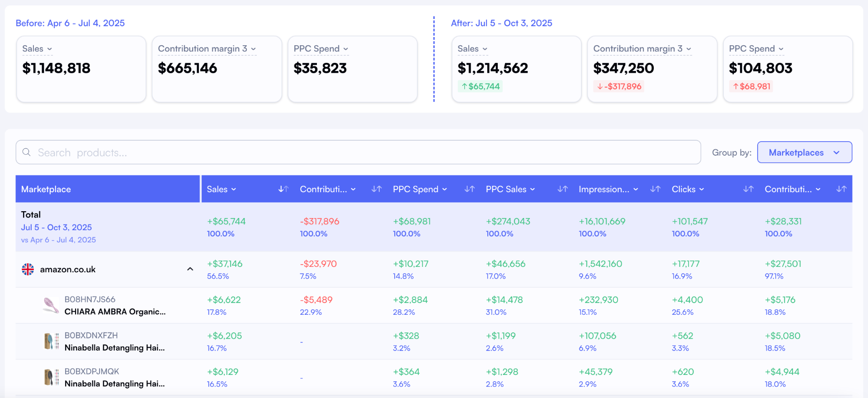The height and width of the screenshot is (398, 868).
Task: Click the +$6,205 sales cell for B0BXDNXFZH
Action: point(224,336)
